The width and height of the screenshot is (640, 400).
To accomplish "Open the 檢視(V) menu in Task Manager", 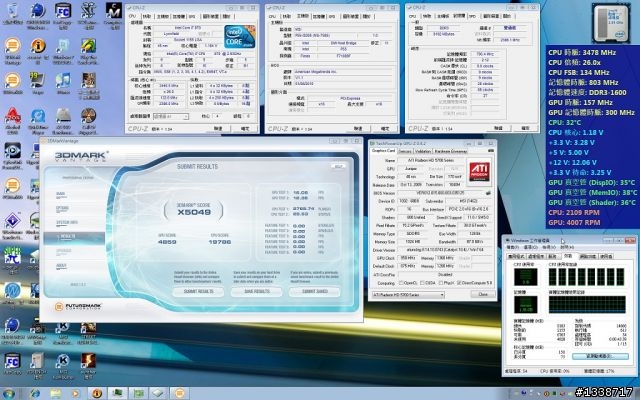I will tap(549, 248).
